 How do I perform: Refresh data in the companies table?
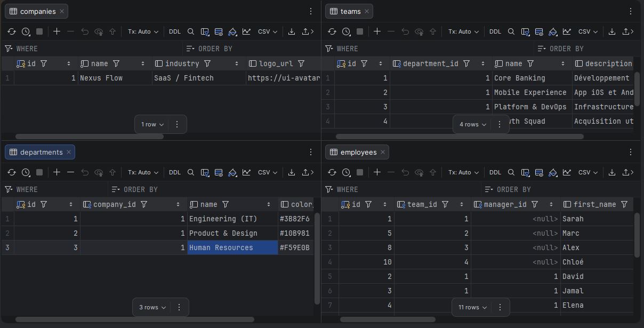click(x=12, y=31)
